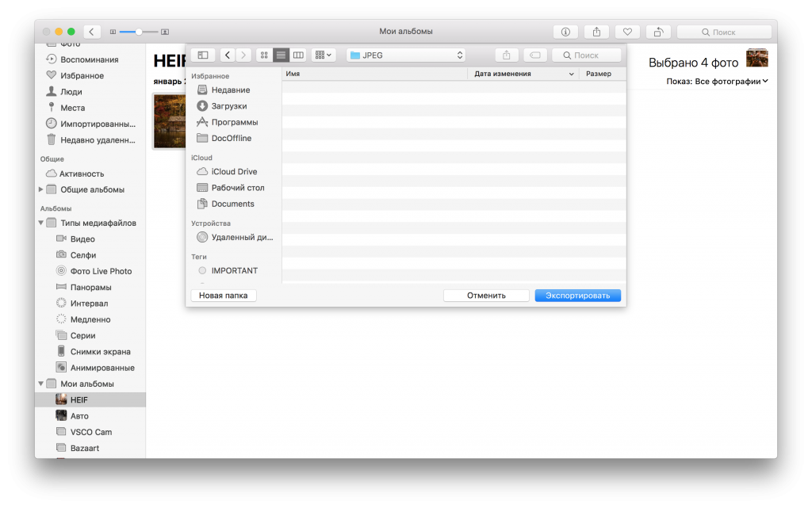812x508 pixels.
Task: Collapse the "Типы медиафайлов" folder
Action: tap(41, 223)
